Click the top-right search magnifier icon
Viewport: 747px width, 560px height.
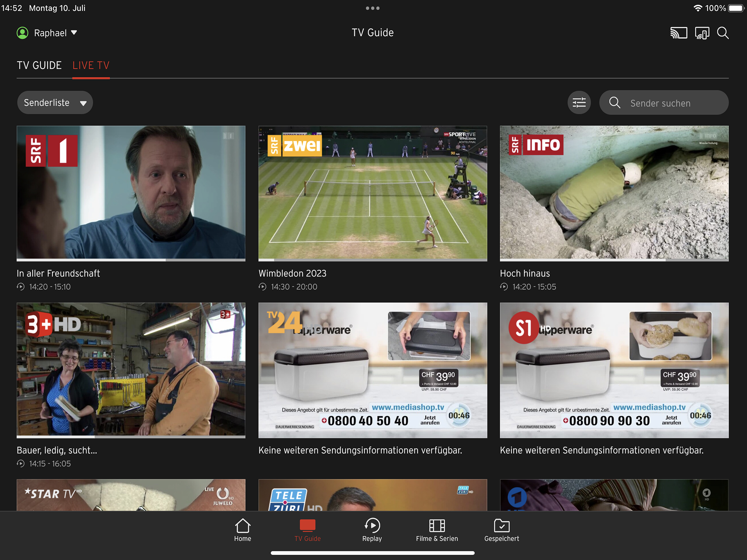pyautogui.click(x=723, y=33)
